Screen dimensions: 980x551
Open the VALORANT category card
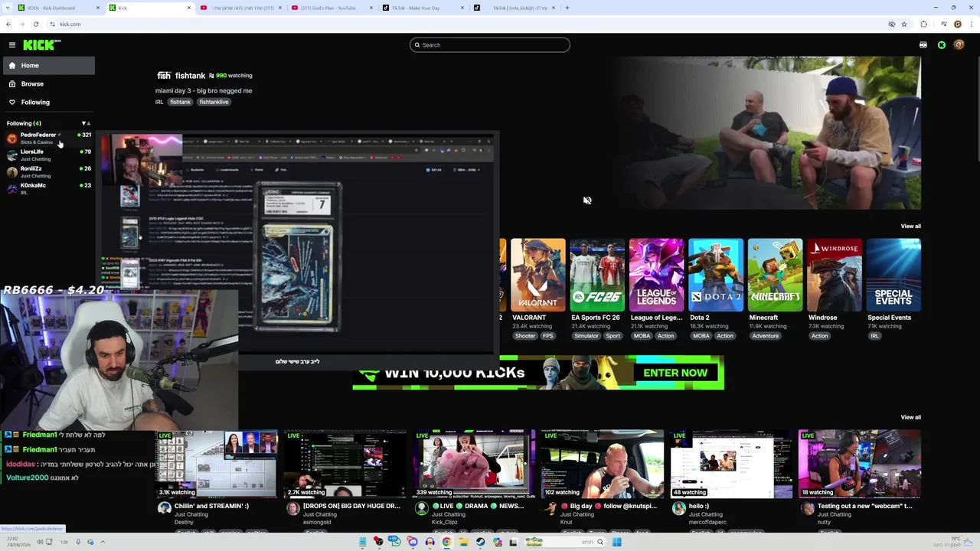click(538, 275)
